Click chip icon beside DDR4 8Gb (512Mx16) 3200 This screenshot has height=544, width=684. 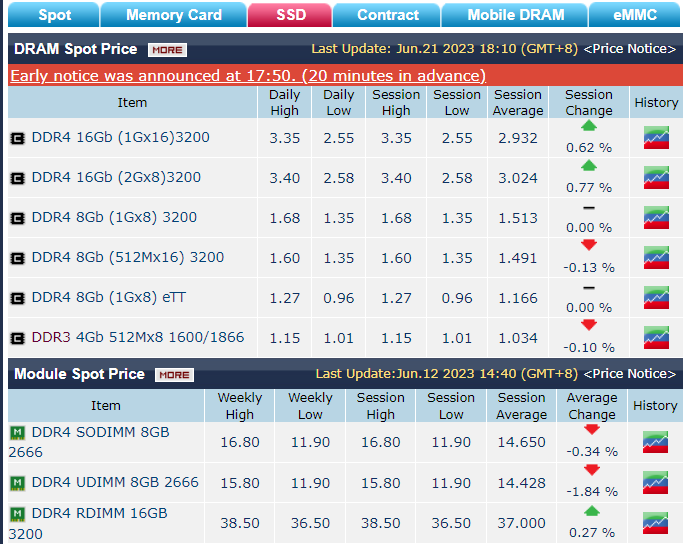tap(17, 258)
